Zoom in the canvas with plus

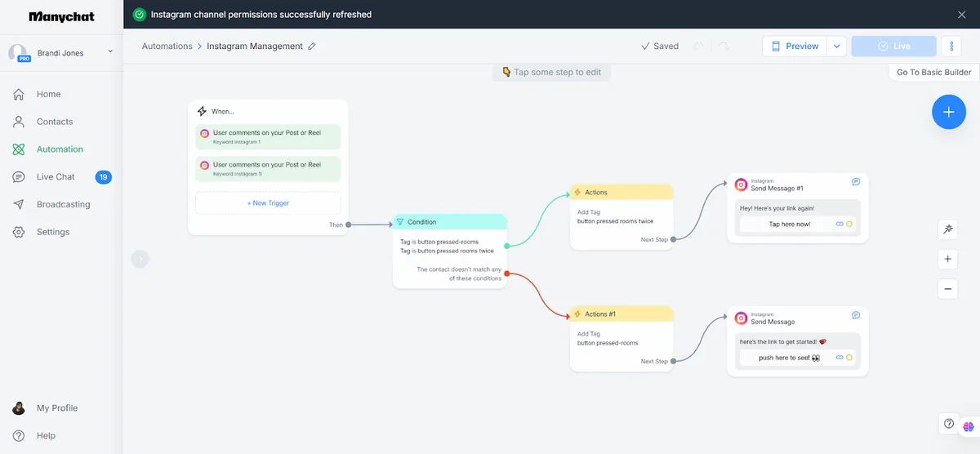tap(948, 260)
